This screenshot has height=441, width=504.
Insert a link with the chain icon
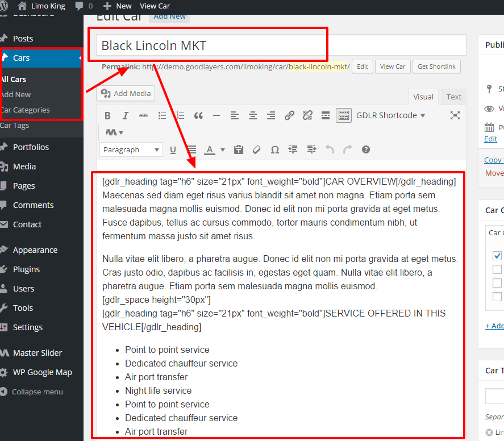tap(289, 116)
